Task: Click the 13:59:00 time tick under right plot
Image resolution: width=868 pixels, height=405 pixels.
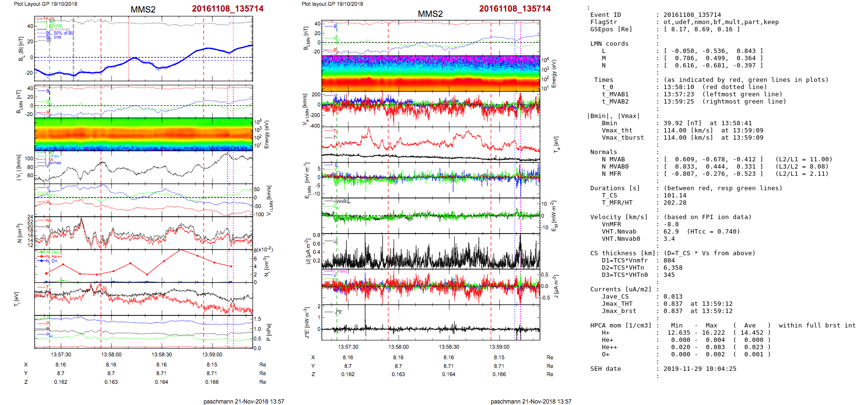Action: point(499,347)
